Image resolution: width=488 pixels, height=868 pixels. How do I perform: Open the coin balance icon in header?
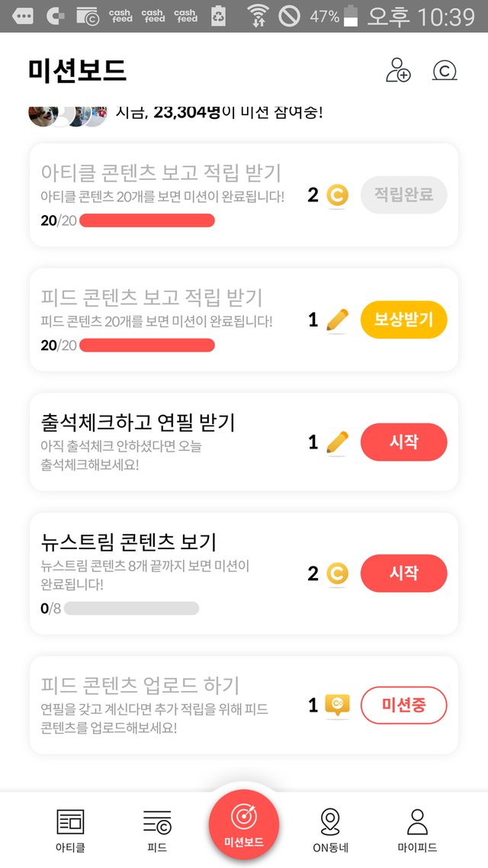[x=445, y=70]
